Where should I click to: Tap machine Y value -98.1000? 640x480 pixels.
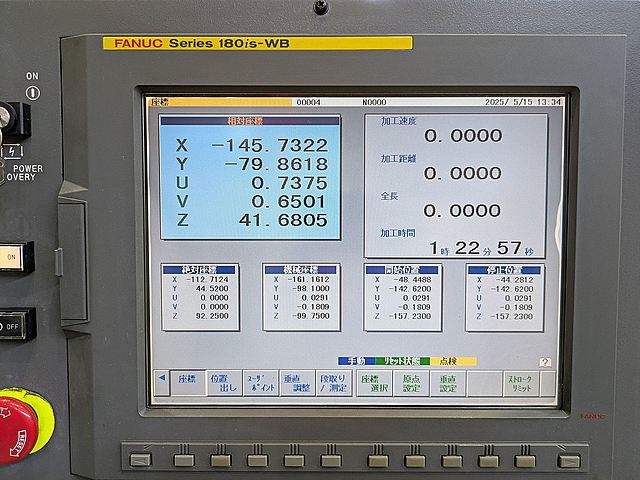coord(311,289)
